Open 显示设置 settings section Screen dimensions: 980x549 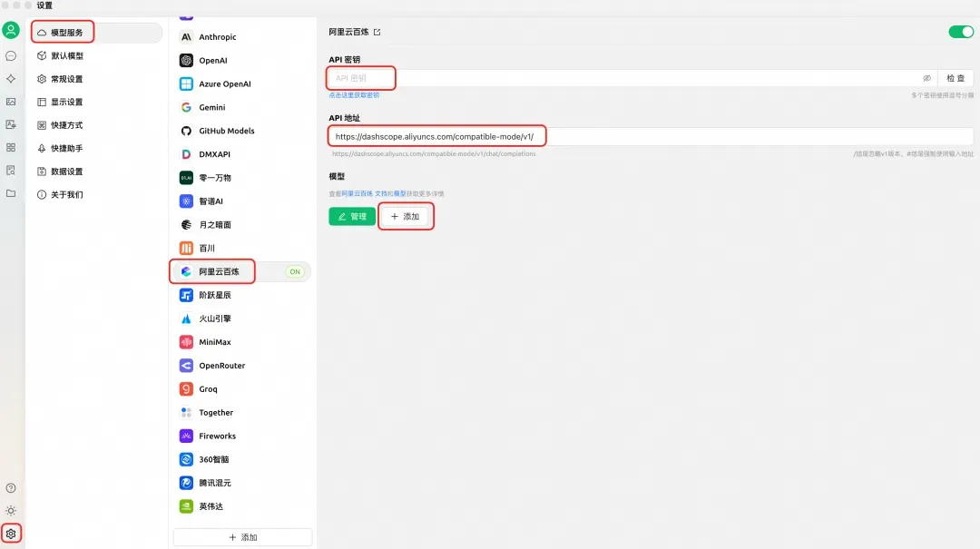tap(96, 102)
